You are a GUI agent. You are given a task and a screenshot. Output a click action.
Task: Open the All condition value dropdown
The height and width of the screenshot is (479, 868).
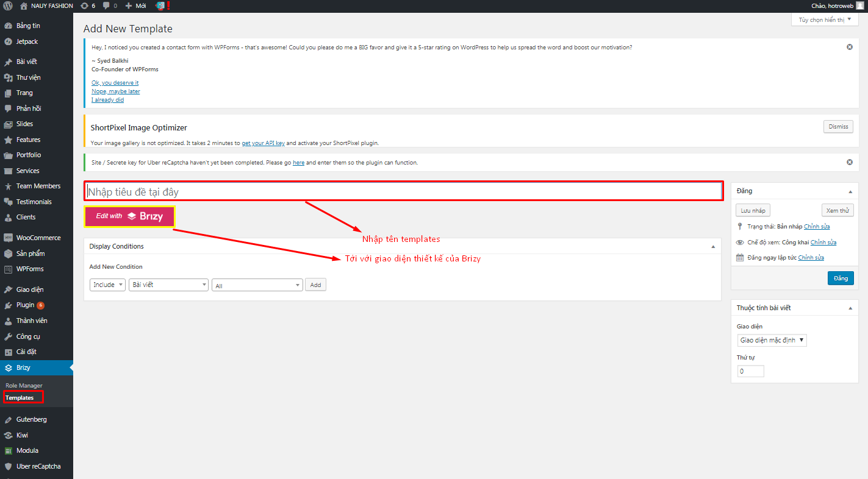click(257, 285)
